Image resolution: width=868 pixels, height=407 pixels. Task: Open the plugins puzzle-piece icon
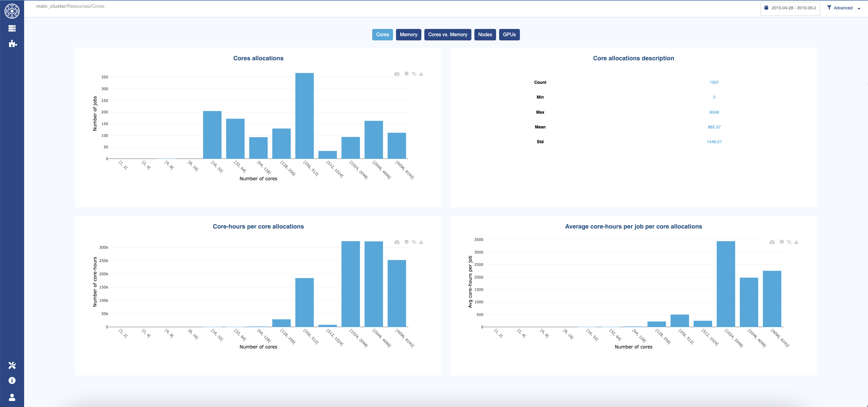coord(12,43)
